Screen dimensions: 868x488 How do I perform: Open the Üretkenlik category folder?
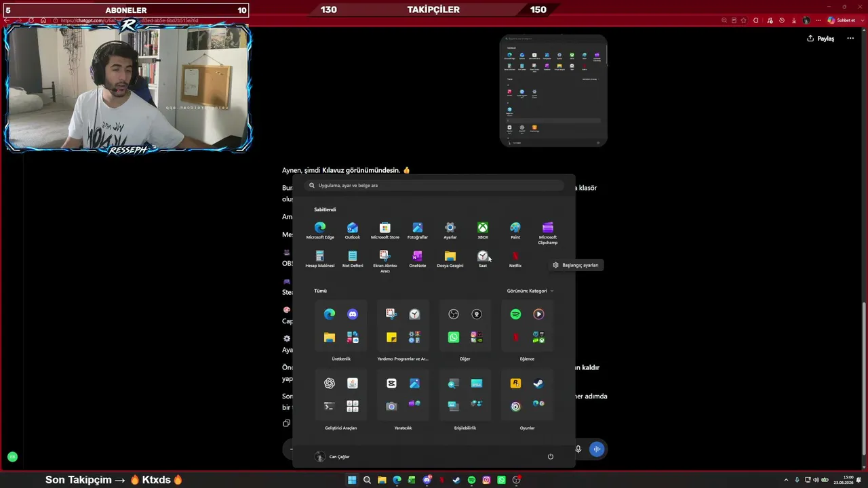[x=341, y=325]
